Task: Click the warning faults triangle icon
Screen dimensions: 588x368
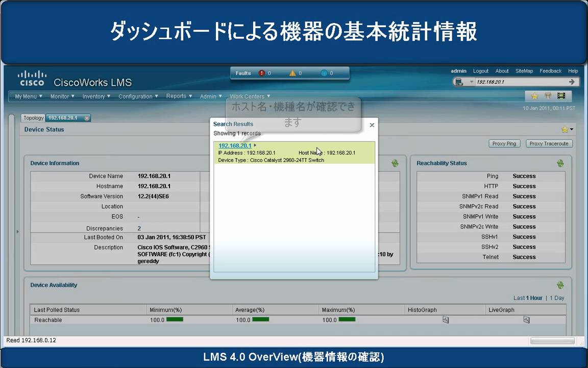Action: 292,73
